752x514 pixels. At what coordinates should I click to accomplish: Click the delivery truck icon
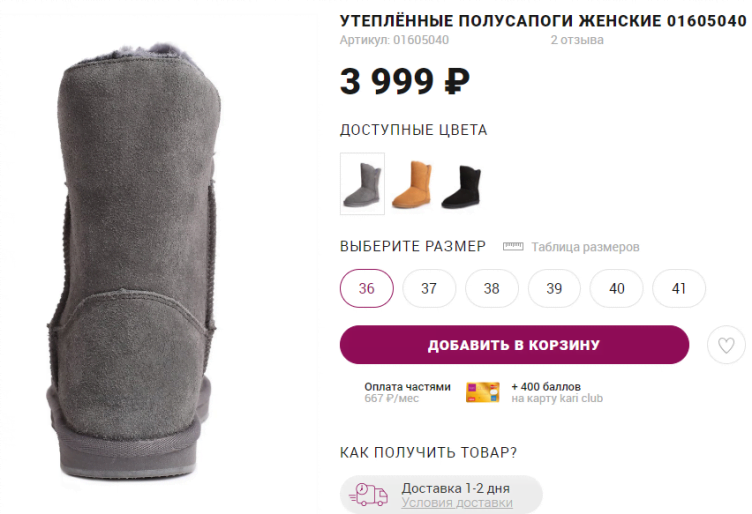pyautogui.click(x=370, y=494)
